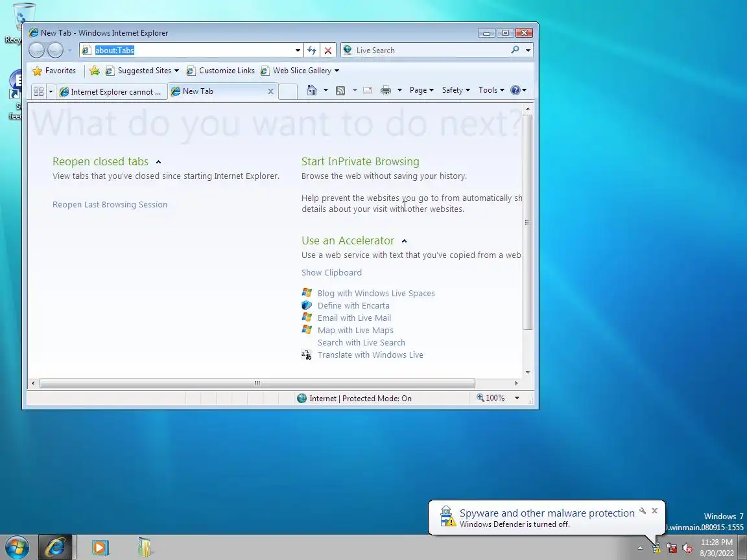This screenshot has height=560, width=747.
Task: Click Define with Encarta accelerator
Action: [x=353, y=306]
